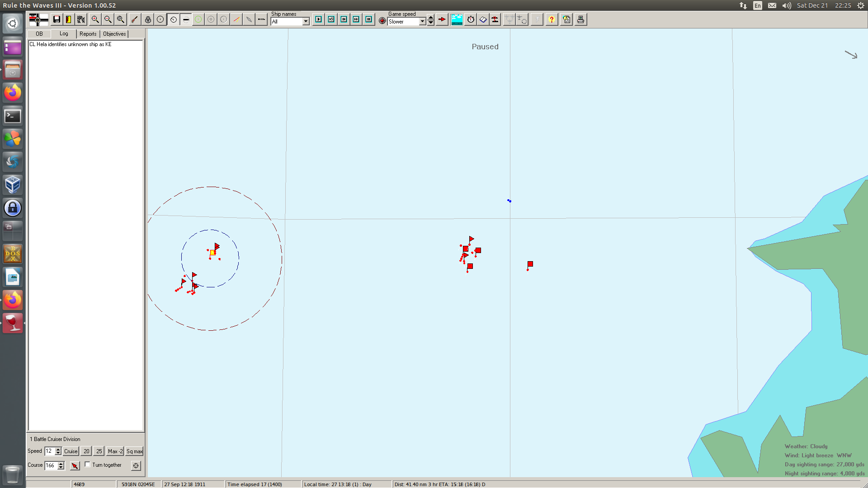Open help with the question mark icon
The image size is (868, 488).
[552, 19]
